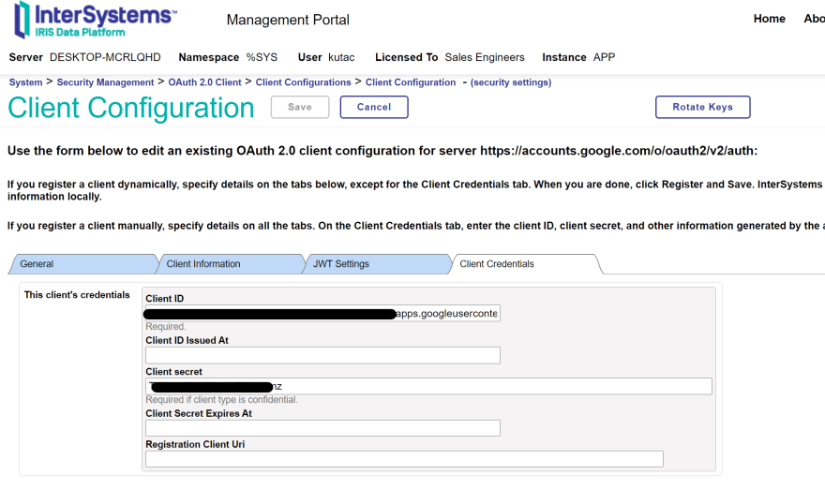Click the Client Configuration page heading

click(x=131, y=108)
